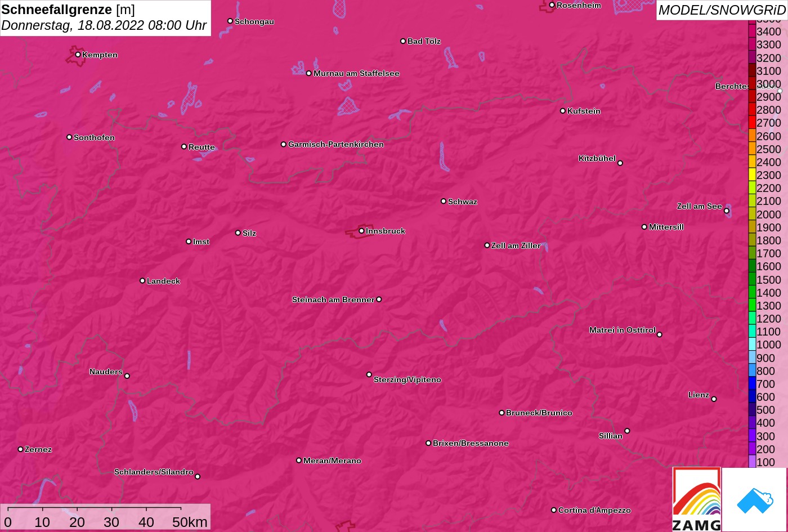Select the green 1500 m legend swatch
The height and width of the screenshot is (532, 788).
pyautogui.click(x=752, y=280)
